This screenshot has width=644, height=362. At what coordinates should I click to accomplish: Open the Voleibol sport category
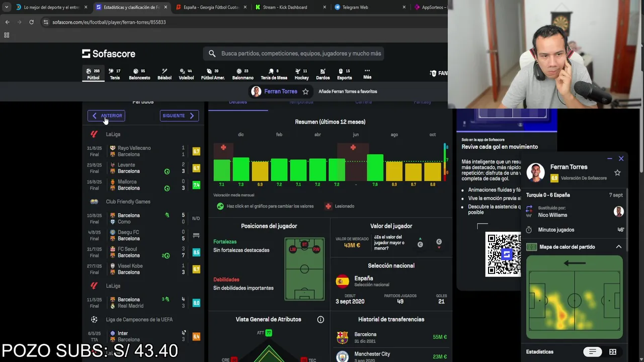(186, 74)
